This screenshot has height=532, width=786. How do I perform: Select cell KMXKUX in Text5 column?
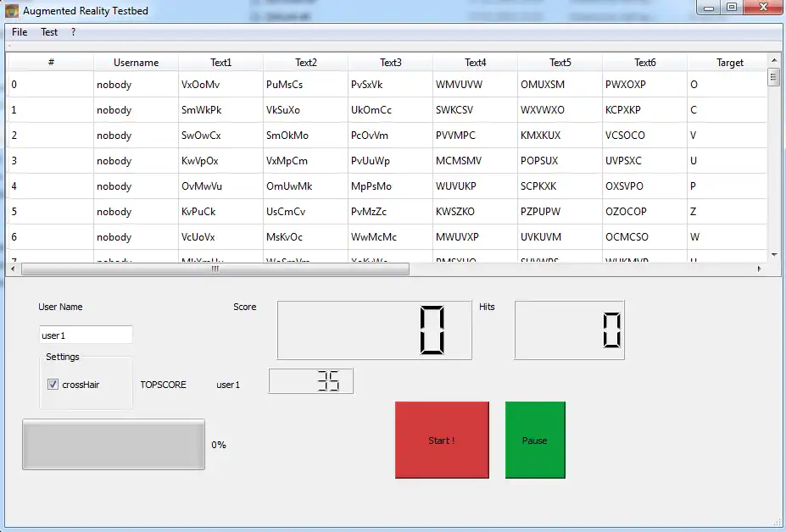point(560,136)
